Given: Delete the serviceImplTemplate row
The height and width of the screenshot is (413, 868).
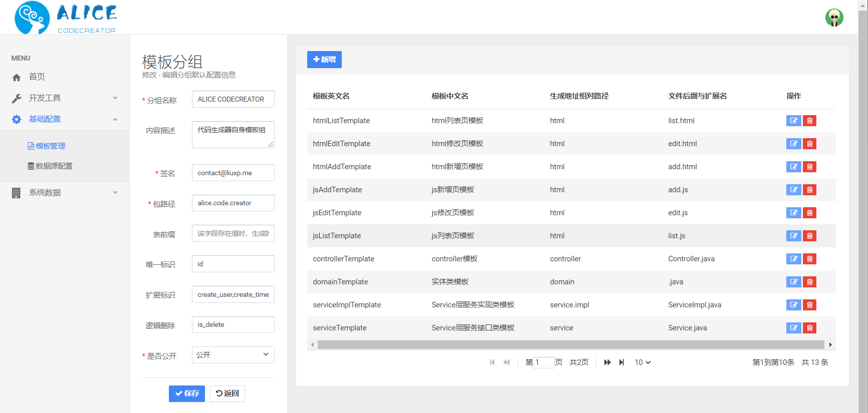Looking at the screenshot, I should [809, 305].
